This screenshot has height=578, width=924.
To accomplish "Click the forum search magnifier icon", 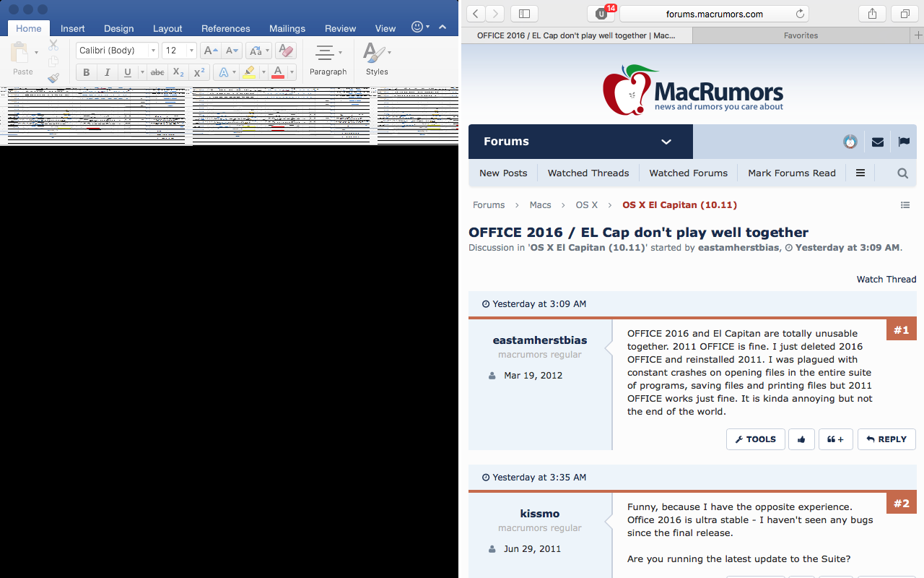I will point(903,173).
